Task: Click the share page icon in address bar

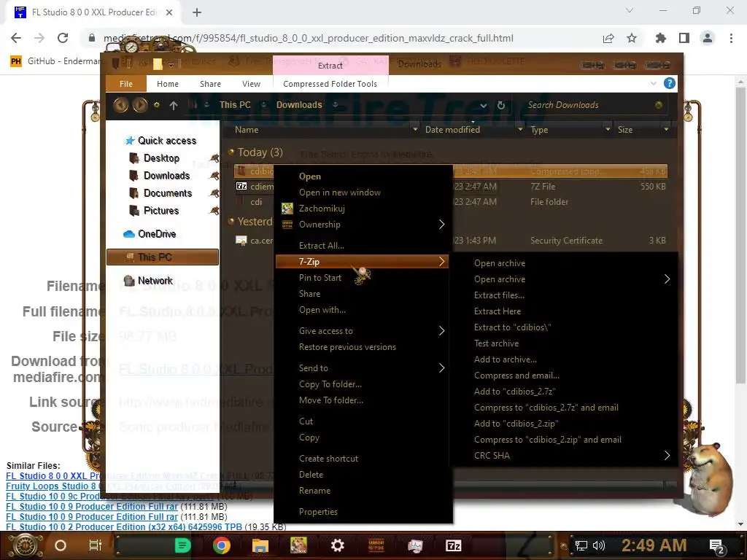Action: coord(608,38)
